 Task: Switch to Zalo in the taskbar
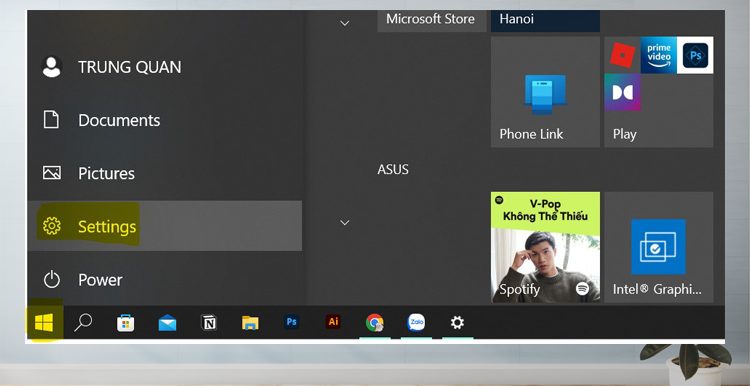[x=416, y=322]
